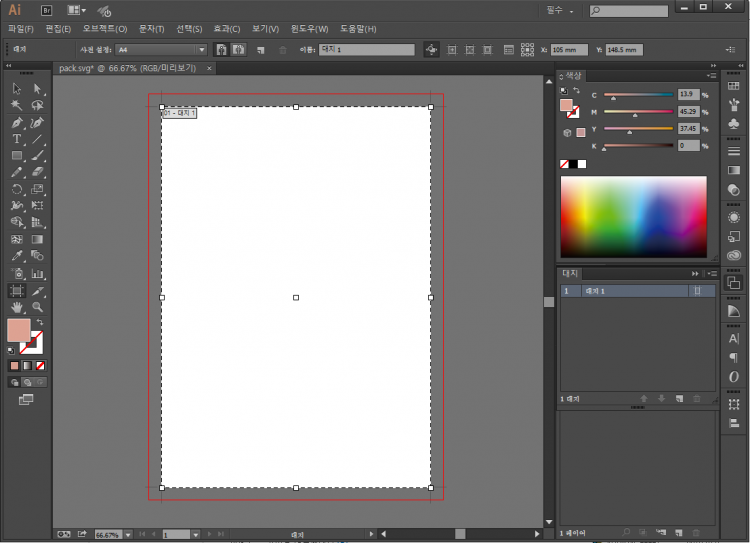The image size is (750, 543).
Task: Open the 문자(T) menu
Action: [152, 29]
